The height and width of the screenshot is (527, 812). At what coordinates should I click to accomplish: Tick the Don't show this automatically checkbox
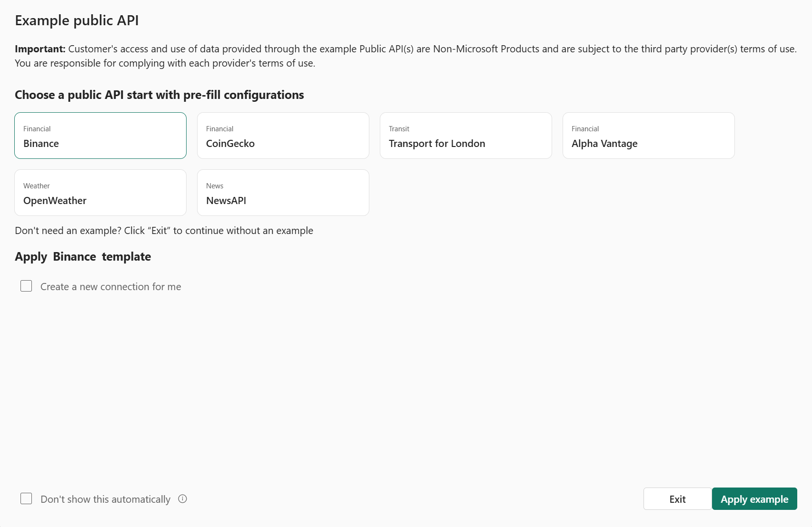coord(26,498)
